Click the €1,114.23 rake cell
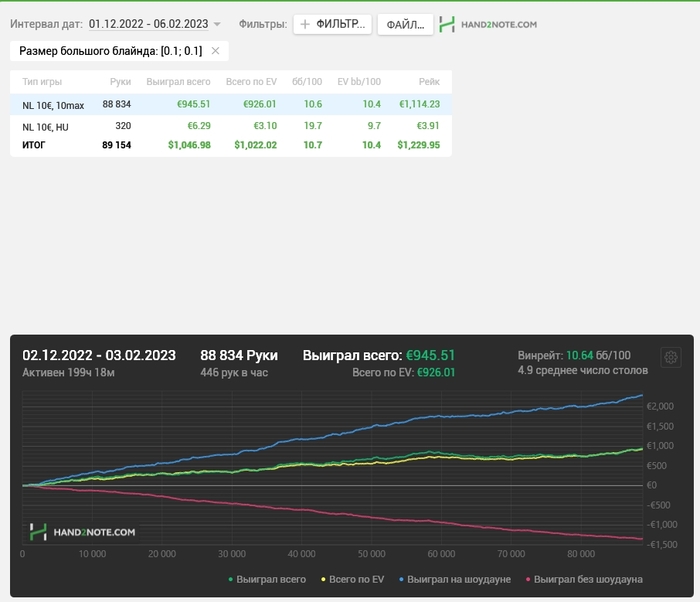Image resolution: width=700 pixels, height=602 pixels. (419, 104)
